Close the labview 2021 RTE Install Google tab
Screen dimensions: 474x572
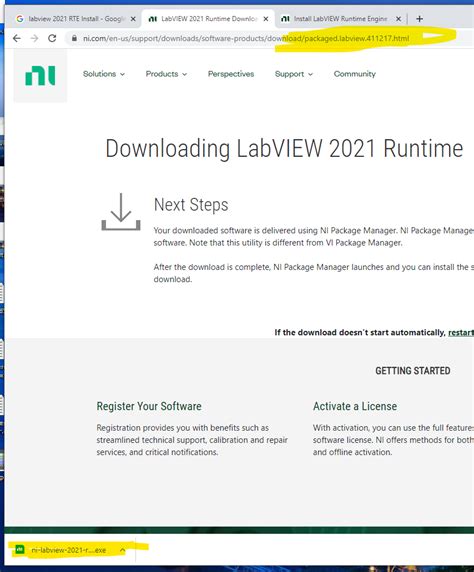pos(133,19)
